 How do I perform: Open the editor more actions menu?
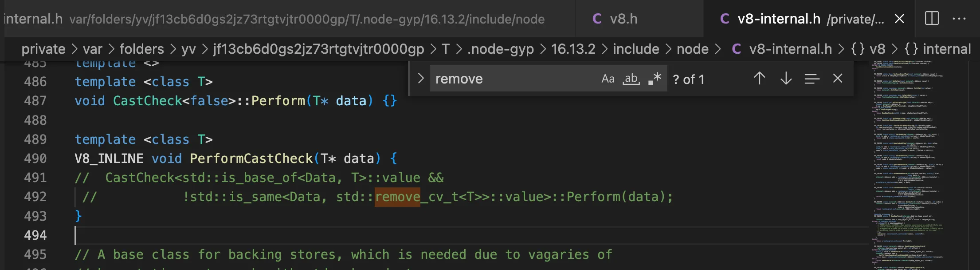959,19
